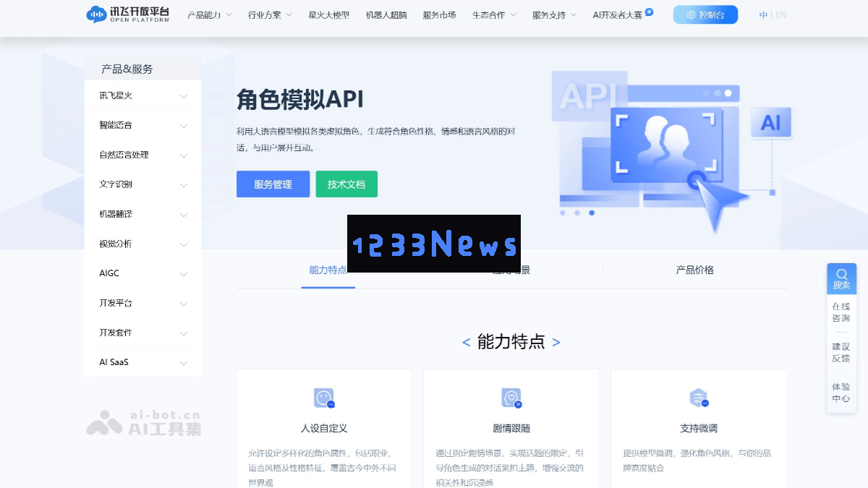The height and width of the screenshot is (488, 868).
Task: Open 星火大模型 in top navigation
Action: [x=328, y=14]
